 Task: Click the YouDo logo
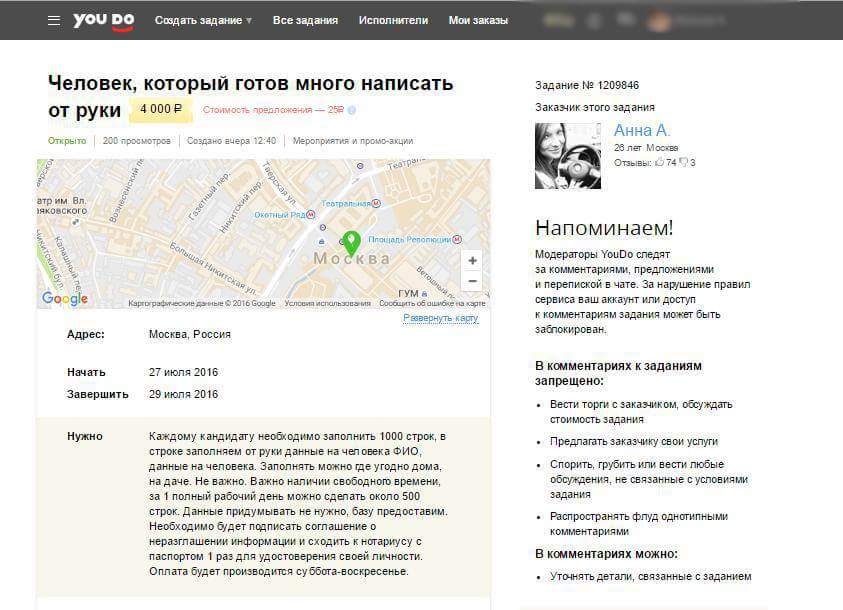click(x=103, y=20)
